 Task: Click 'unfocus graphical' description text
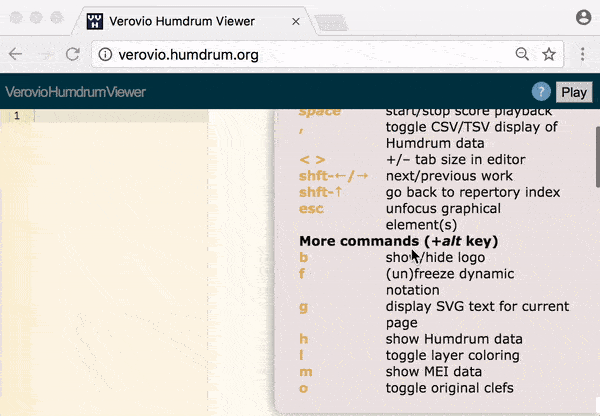point(443,209)
